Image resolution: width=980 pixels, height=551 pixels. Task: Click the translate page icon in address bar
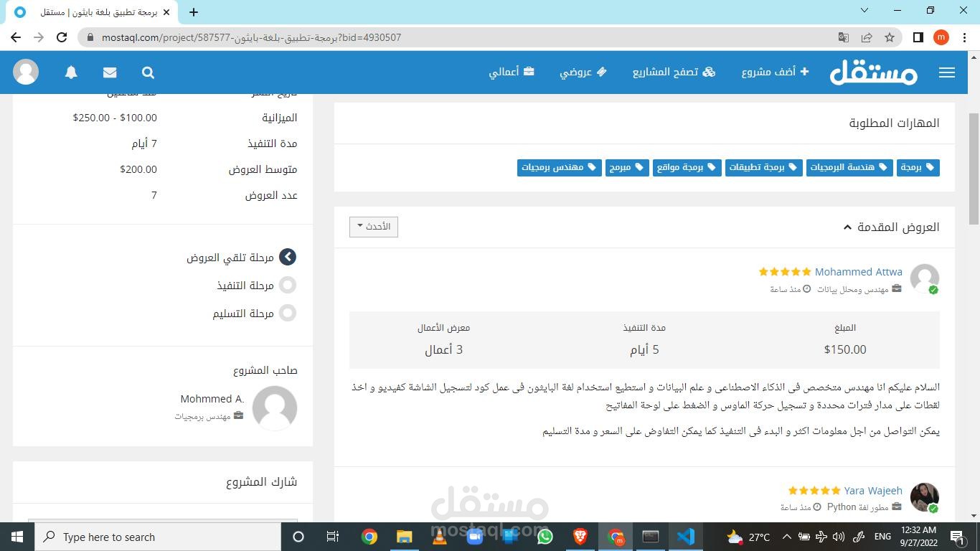point(844,37)
